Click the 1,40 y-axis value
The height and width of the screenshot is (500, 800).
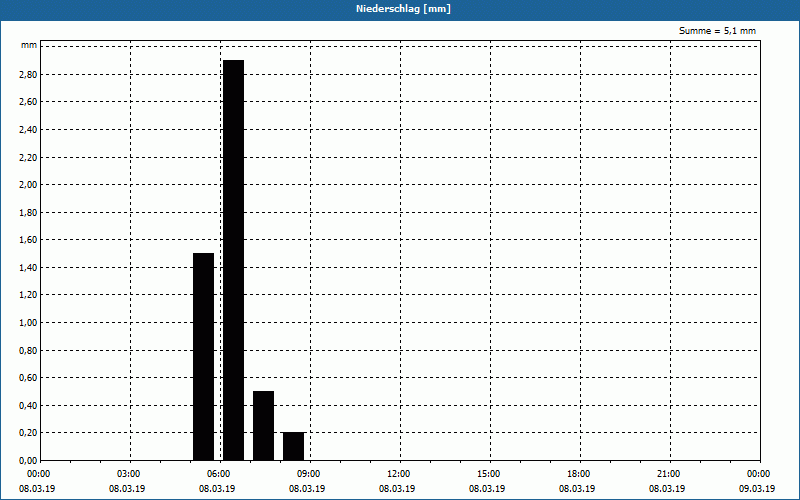click(x=28, y=267)
